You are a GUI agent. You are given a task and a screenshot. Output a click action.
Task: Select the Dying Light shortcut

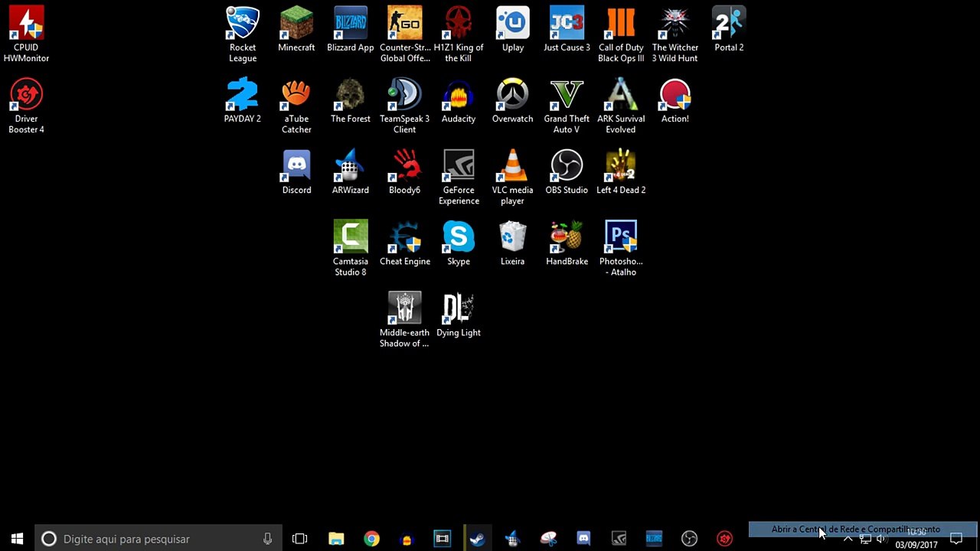[459, 314]
